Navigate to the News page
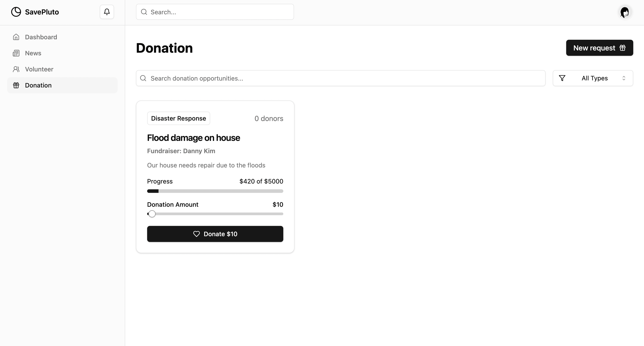644x346 pixels. [33, 53]
